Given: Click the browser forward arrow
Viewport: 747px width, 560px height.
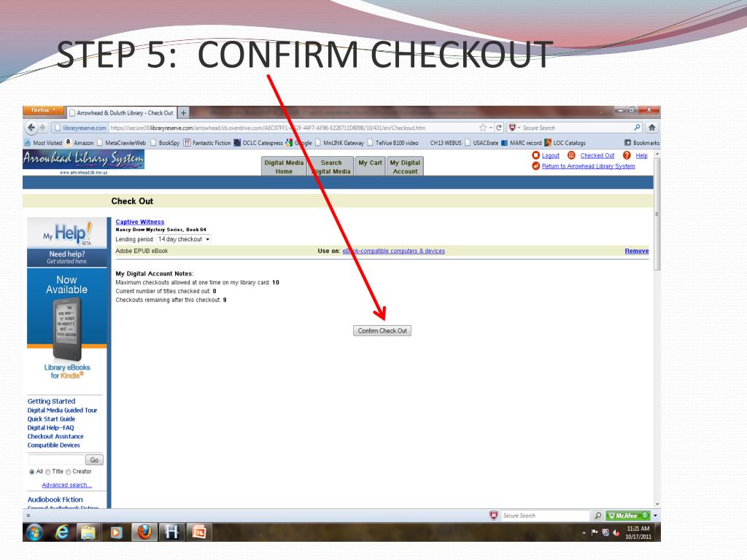Looking at the screenshot, I should pyautogui.click(x=42, y=128).
